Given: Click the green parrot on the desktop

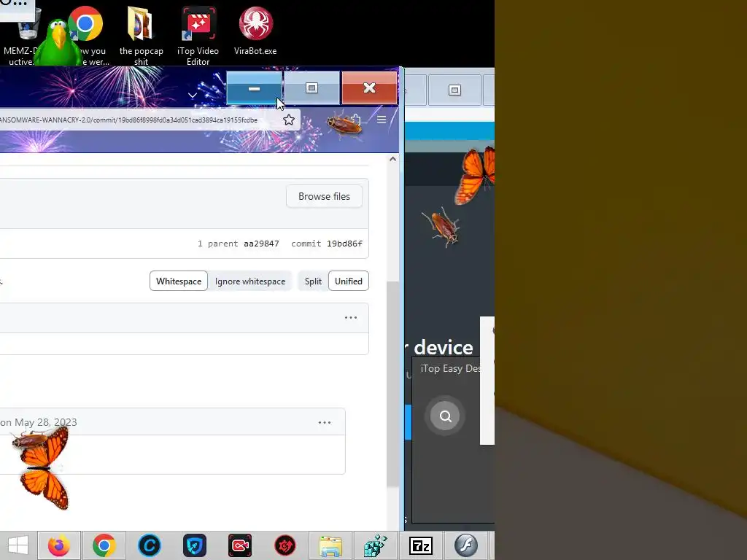Looking at the screenshot, I should (x=58, y=43).
